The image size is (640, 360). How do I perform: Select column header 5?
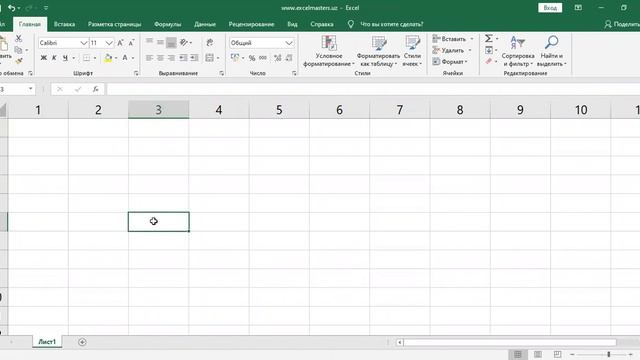point(279,110)
